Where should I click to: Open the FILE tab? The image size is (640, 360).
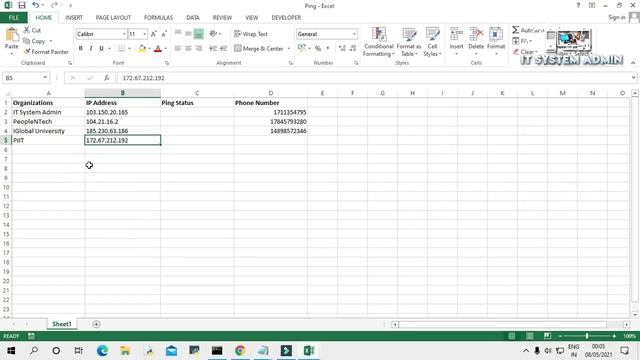(x=14, y=18)
